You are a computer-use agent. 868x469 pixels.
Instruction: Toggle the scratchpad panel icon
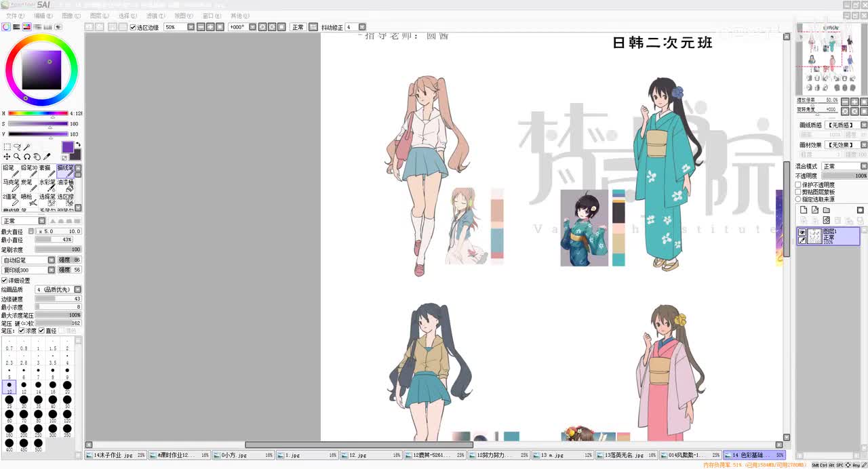click(x=58, y=27)
